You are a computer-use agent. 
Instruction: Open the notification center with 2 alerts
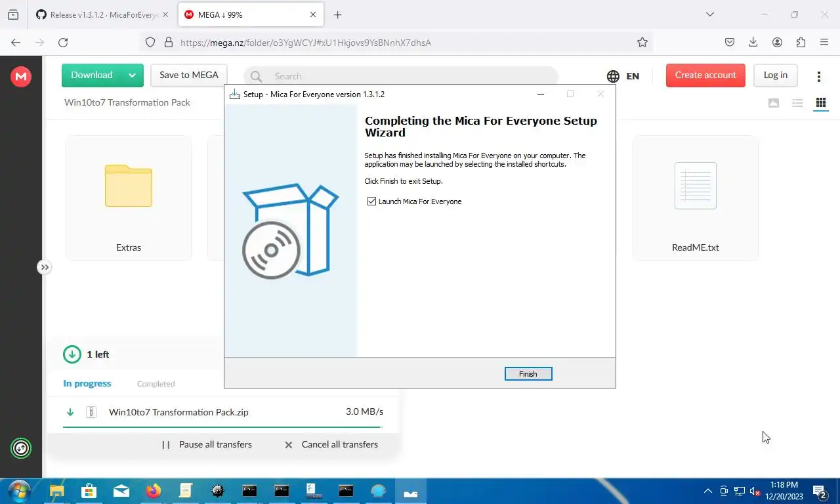[x=820, y=492]
